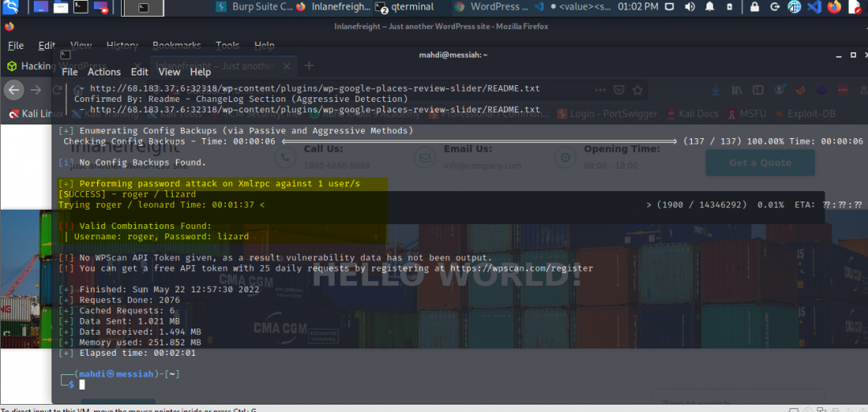Click the Firefox logo in window title bar
The image size is (868, 412).
click(x=8, y=26)
